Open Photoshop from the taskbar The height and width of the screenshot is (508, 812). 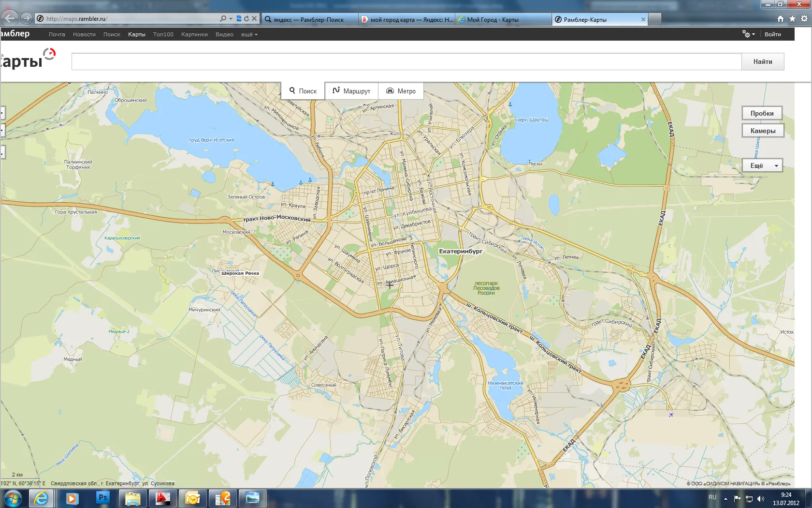point(102,498)
